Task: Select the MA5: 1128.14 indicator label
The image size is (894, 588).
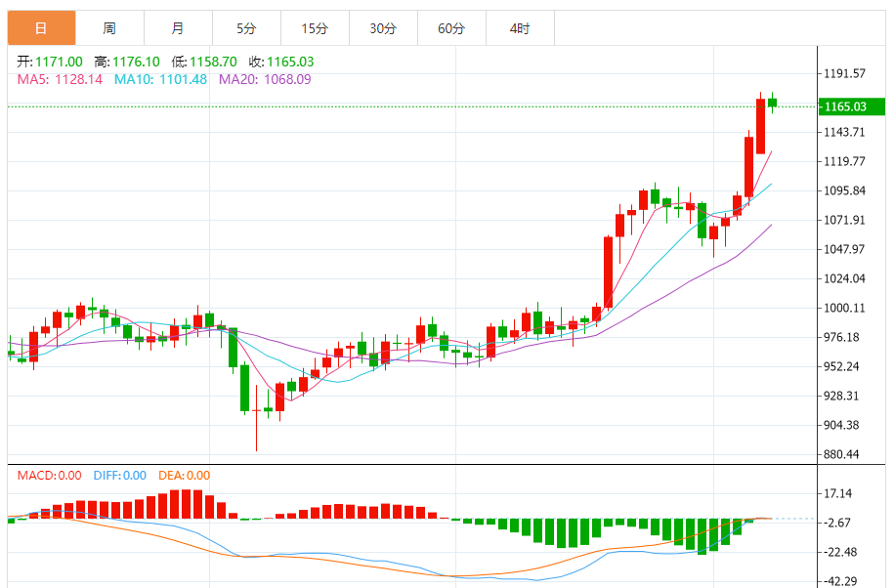Action: [x=60, y=79]
